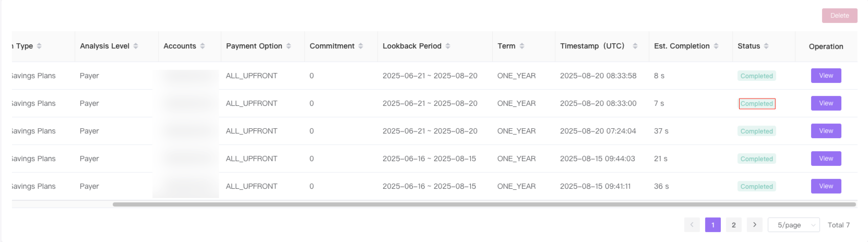This screenshot has height=242, width=868.
Task: Go to next page arrow
Action: pos(755,225)
